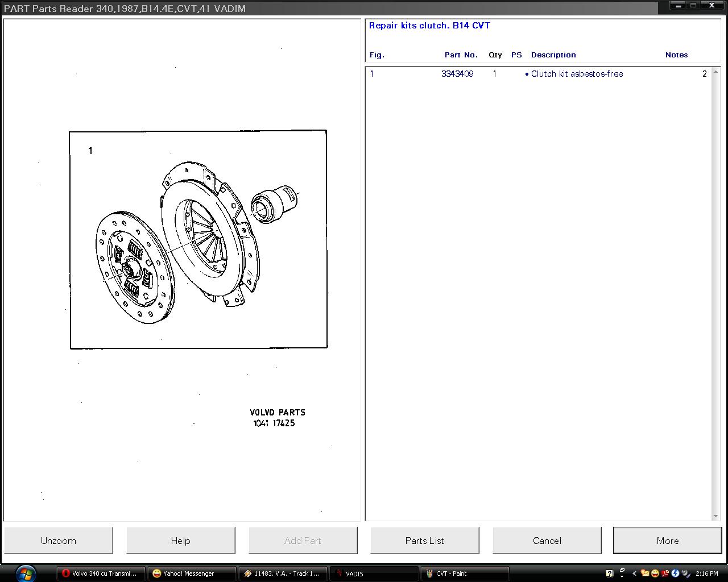The height and width of the screenshot is (582, 728).
Task: Click part number 3343409
Action: [457, 74]
